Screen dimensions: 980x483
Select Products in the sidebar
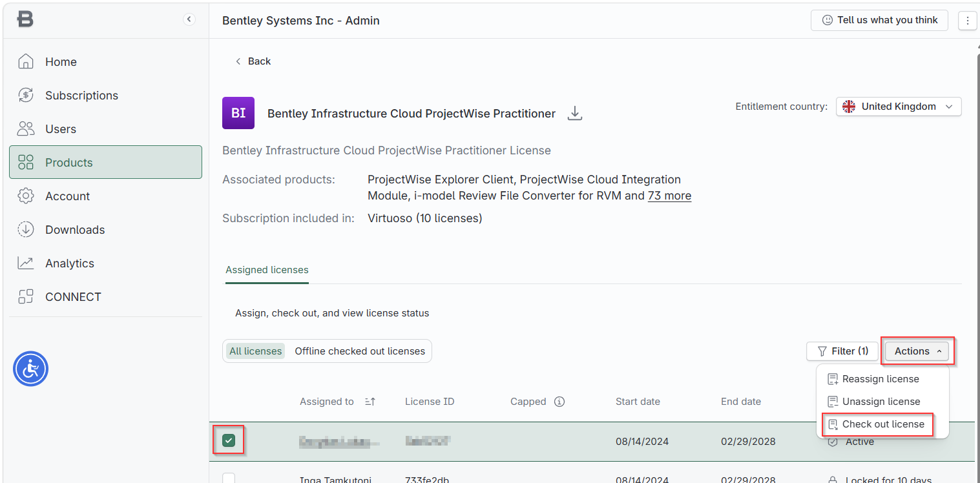(x=106, y=162)
